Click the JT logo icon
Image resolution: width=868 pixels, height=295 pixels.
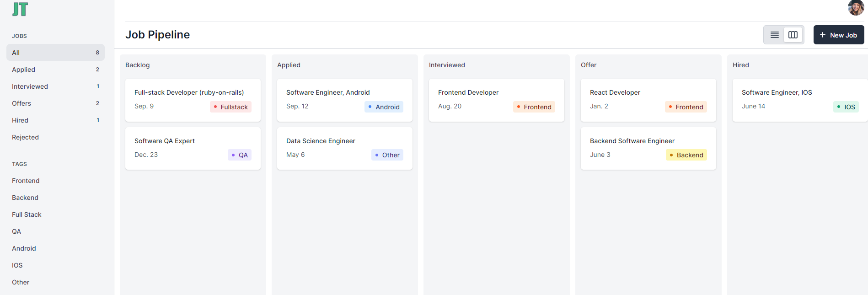(20, 9)
